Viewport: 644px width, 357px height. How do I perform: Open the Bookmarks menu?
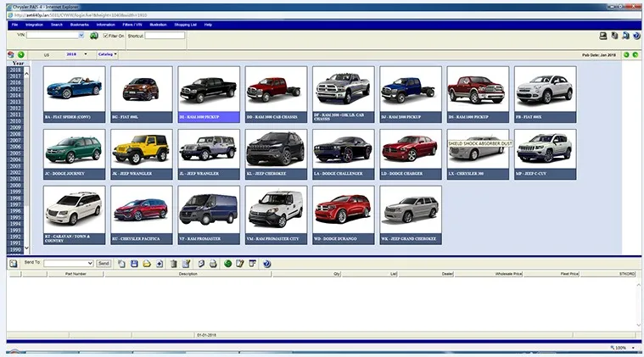pos(80,25)
